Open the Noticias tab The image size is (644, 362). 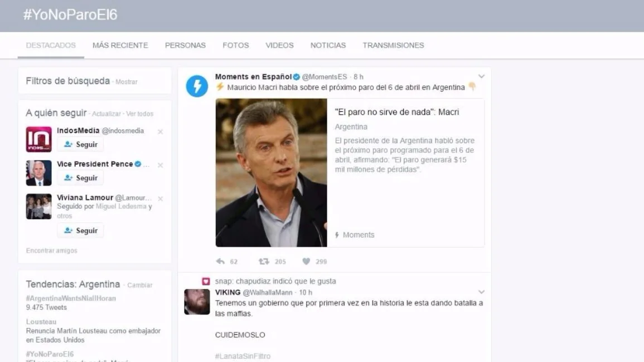[328, 45]
